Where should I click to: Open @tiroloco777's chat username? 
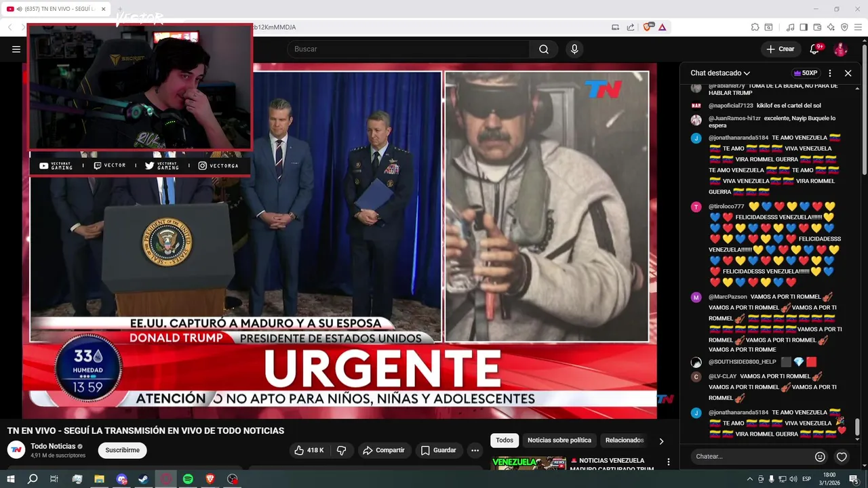(726, 207)
